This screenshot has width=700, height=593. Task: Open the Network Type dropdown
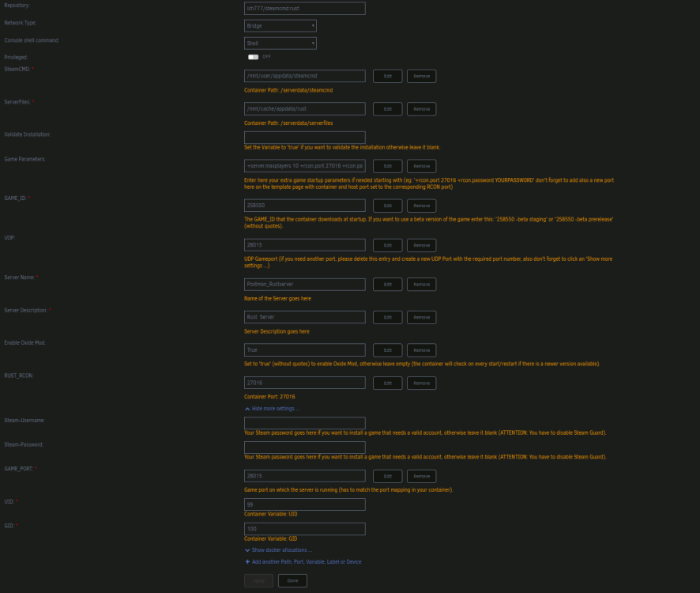pyautogui.click(x=280, y=26)
